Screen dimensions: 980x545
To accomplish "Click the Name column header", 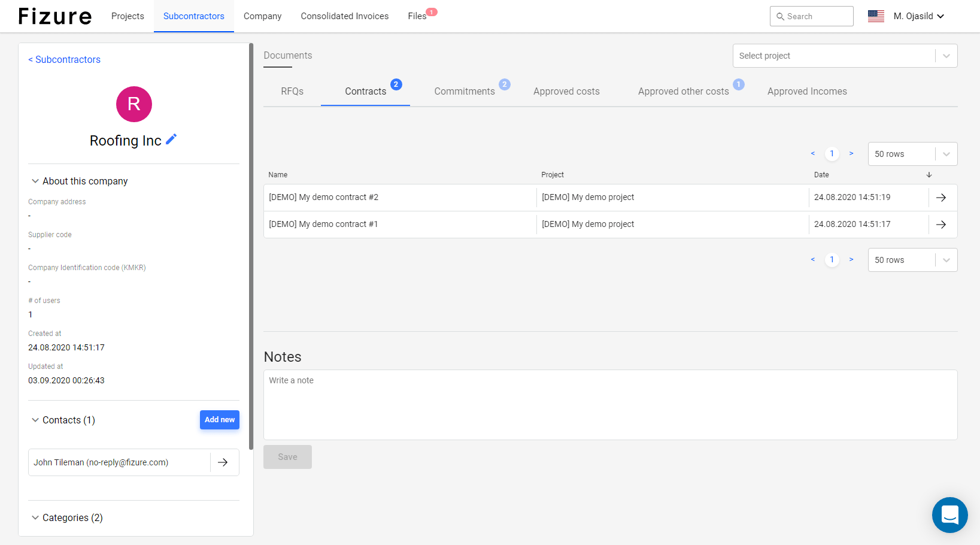I will 278,175.
